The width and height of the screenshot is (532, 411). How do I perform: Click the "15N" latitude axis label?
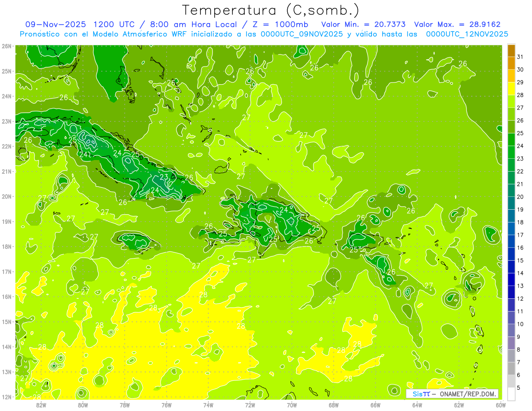click(x=7, y=322)
